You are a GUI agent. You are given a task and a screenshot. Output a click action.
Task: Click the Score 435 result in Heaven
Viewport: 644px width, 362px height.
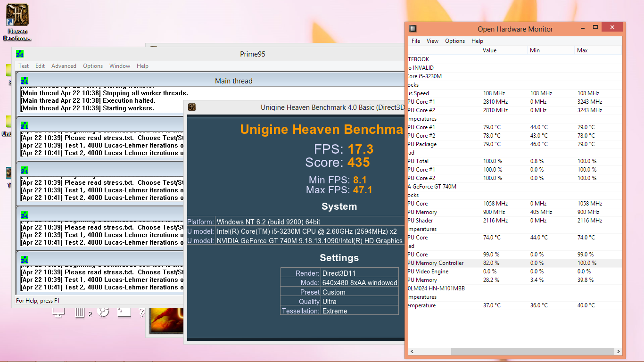coord(338,162)
